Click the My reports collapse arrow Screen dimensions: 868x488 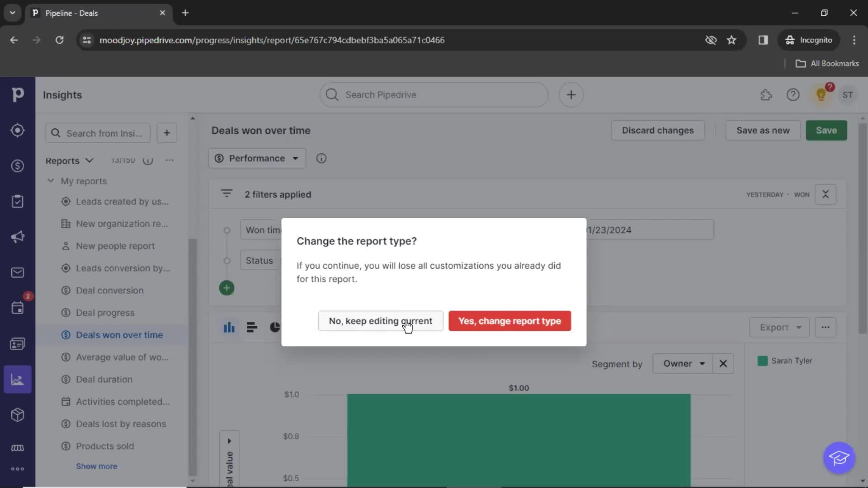point(51,181)
